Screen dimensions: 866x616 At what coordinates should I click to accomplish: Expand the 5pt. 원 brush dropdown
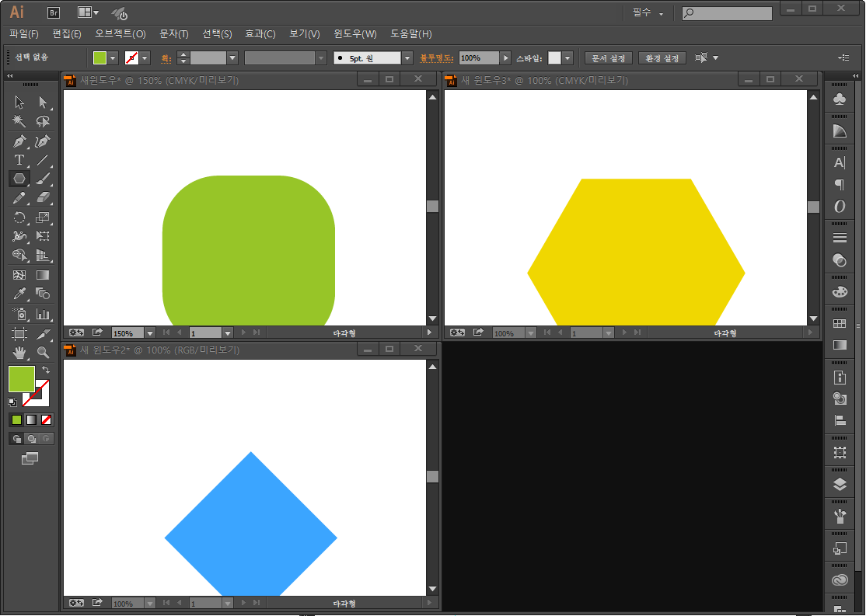coord(407,58)
